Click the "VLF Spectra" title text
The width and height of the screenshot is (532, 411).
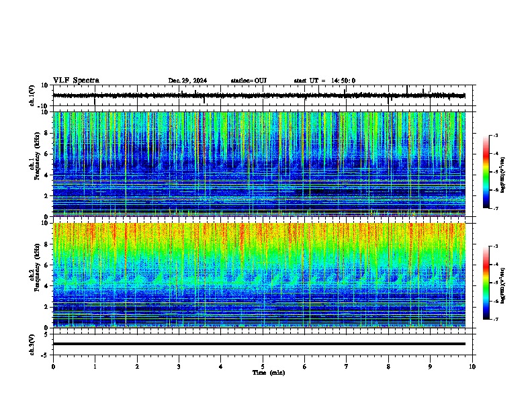click(76, 81)
